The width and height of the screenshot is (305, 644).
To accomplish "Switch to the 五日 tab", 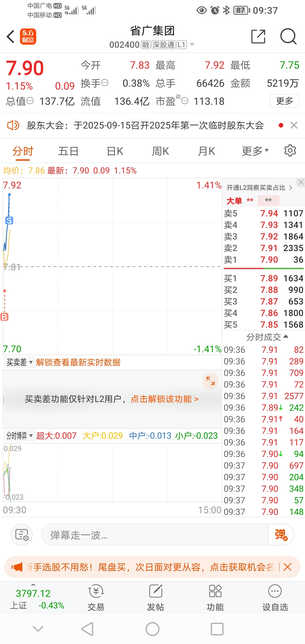I will [68, 151].
